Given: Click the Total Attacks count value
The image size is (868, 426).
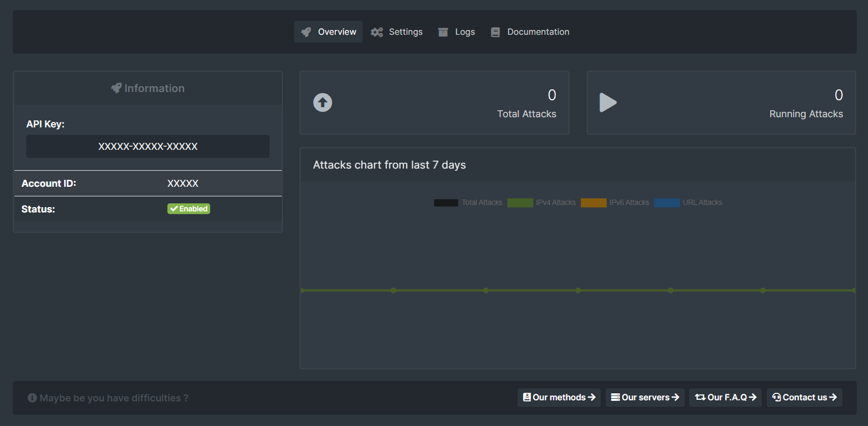Looking at the screenshot, I should point(552,95).
